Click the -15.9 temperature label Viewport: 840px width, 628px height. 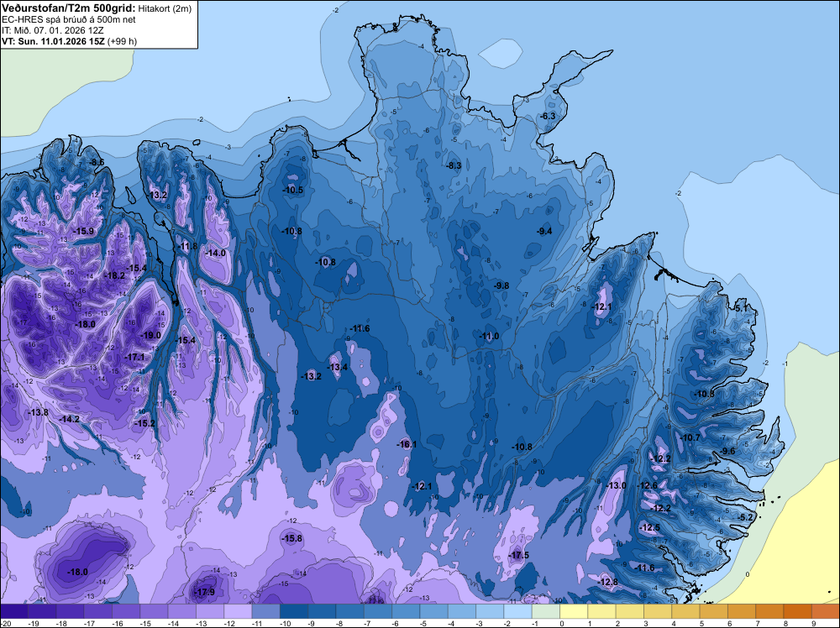click(x=83, y=231)
